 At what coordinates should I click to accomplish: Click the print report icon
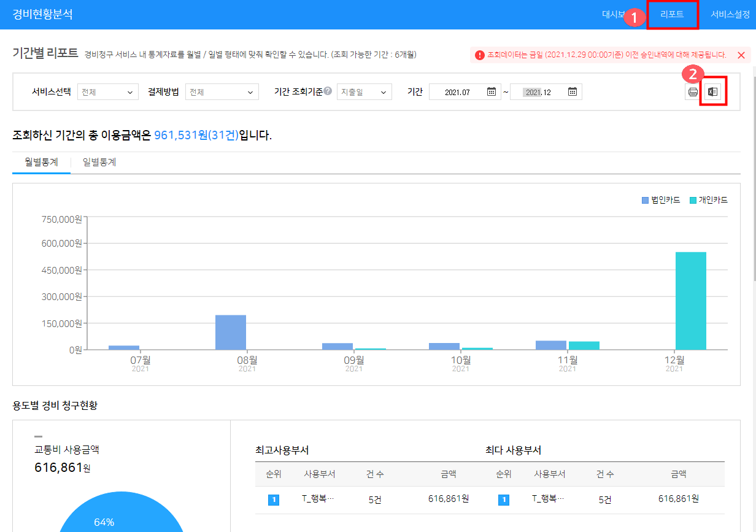tap(693, 92)
